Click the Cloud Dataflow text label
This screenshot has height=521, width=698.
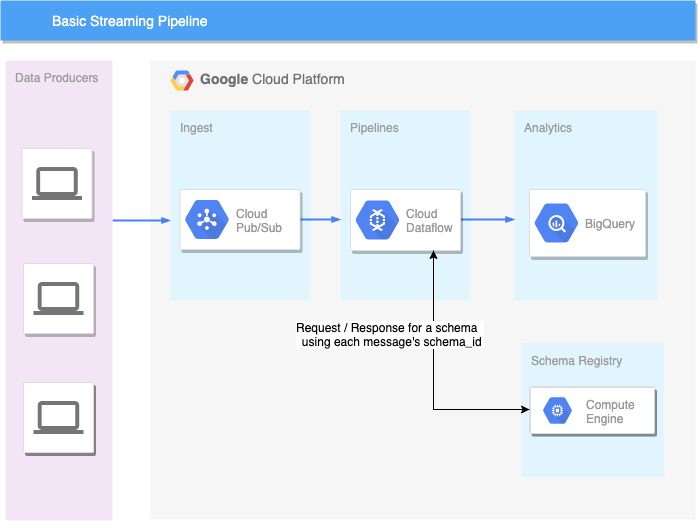click(429, 220)
